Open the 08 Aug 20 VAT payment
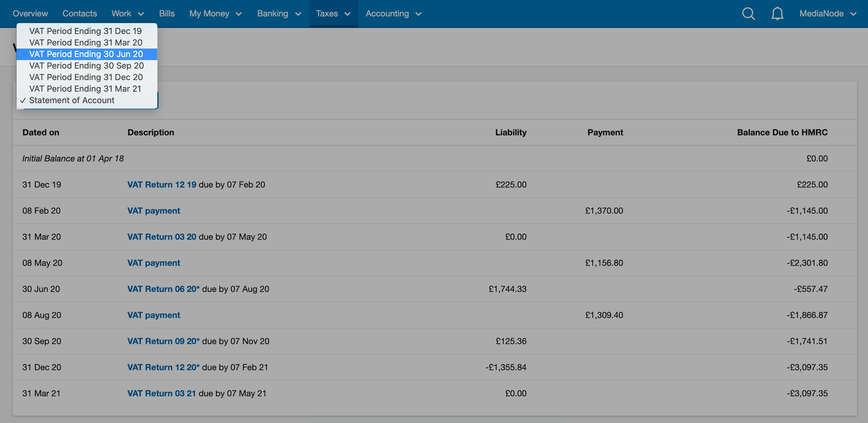Image resolution: width=868 pixels, height=423 pixels. [154, 315]
